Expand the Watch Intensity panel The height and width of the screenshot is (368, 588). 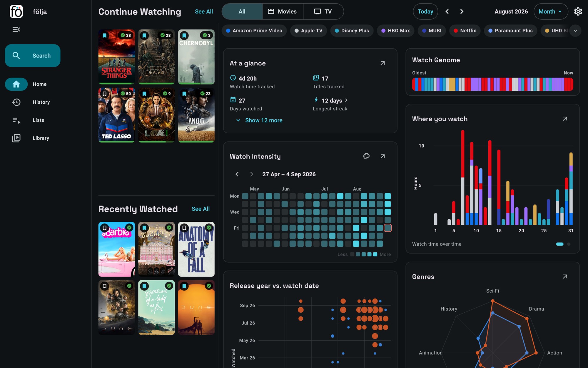(382, 156)
